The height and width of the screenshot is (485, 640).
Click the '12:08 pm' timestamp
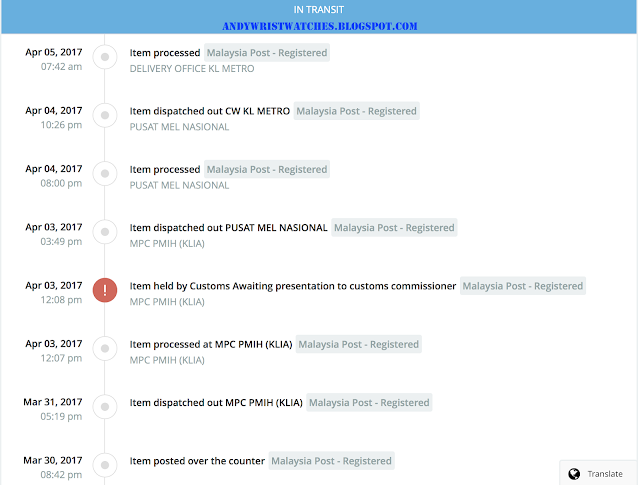[x=61, y=300]
